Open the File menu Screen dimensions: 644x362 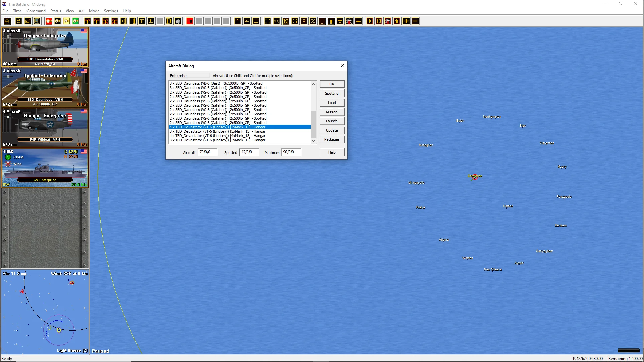point(5,11)
